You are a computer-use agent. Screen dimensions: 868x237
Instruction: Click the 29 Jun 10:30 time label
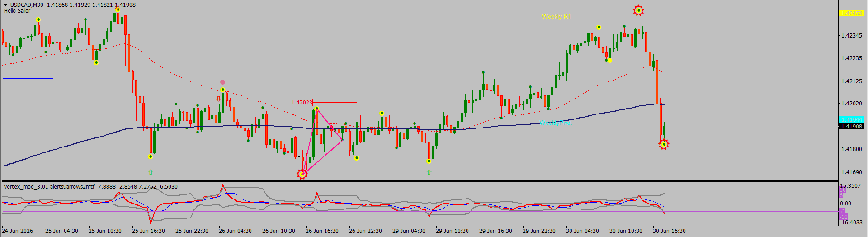452,231
